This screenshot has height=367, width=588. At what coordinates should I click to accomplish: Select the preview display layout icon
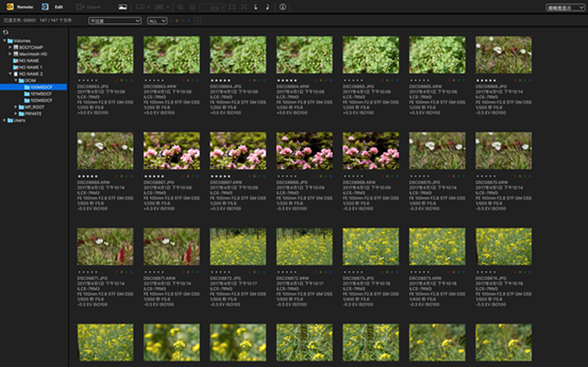pyautogui.click(x=140, y=7)
